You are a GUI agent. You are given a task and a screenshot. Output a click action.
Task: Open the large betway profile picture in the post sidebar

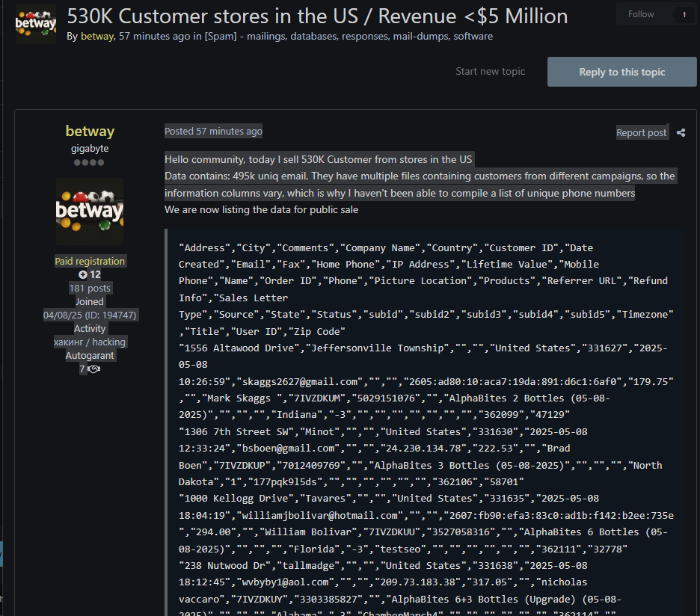90,212
